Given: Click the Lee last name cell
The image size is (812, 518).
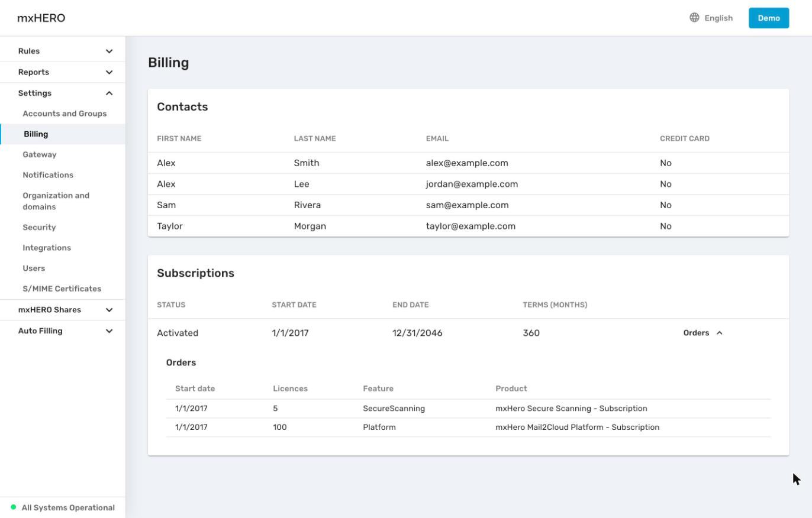Looking at the screenshot, I should (x=301, y=184).
